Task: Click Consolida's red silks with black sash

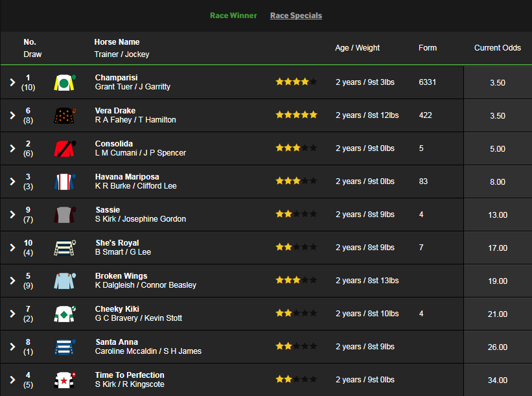Action: click(64, 148)
